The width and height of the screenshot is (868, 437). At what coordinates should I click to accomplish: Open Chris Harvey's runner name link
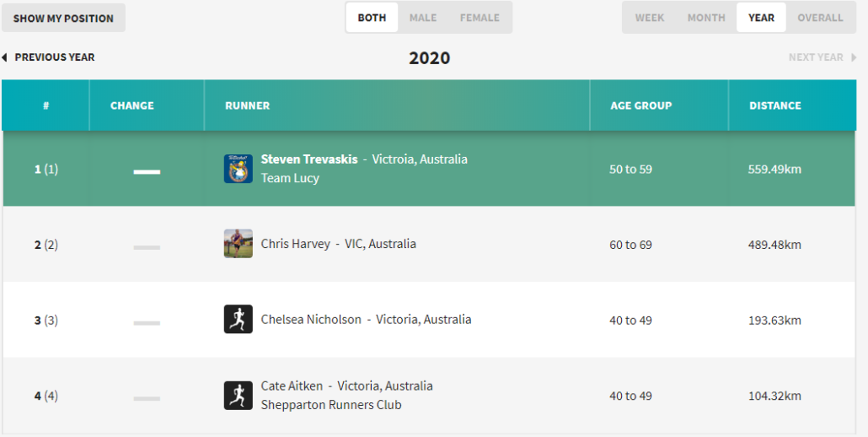[x=296, y=244]
